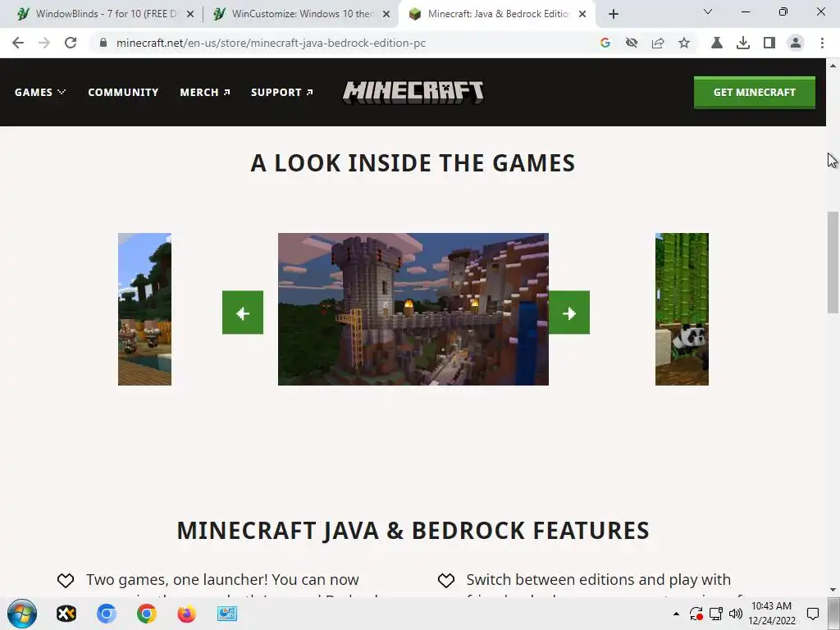
Task: Click the scrollbar up arrow
Action: click(x=833, y=66)
